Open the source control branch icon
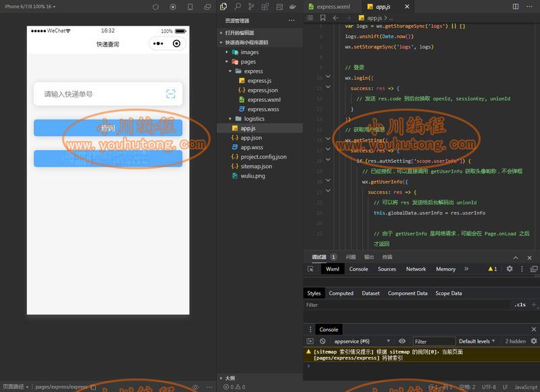Image resolution: width=540 pixels, height=392 pixels. (251, 7)
